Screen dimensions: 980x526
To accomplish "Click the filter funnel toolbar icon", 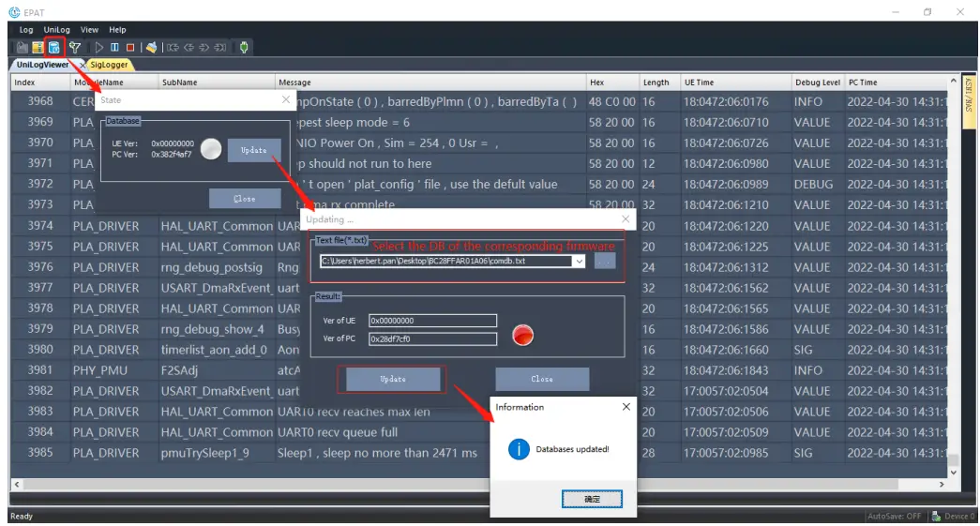I will (x=75, y=48).
